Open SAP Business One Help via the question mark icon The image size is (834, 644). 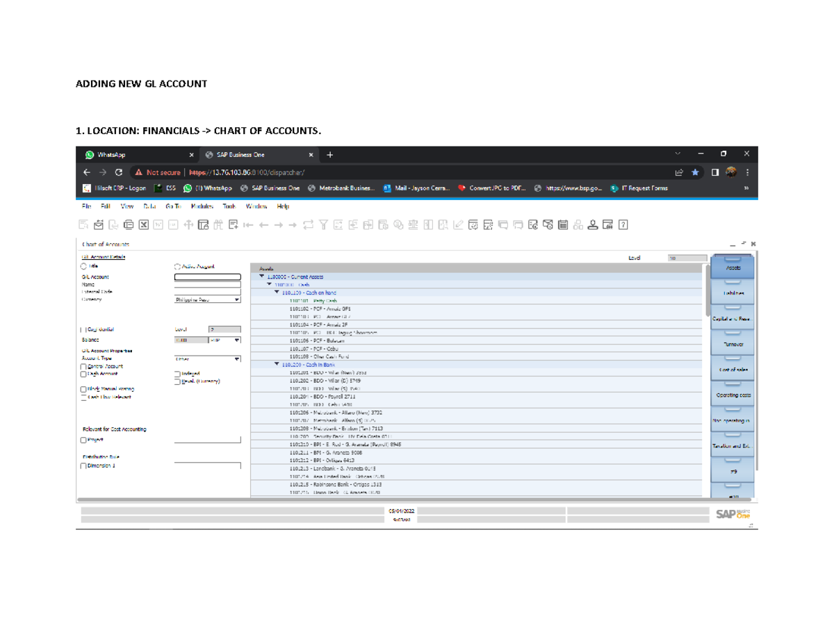pyautogui.click(x=623, y=224)
